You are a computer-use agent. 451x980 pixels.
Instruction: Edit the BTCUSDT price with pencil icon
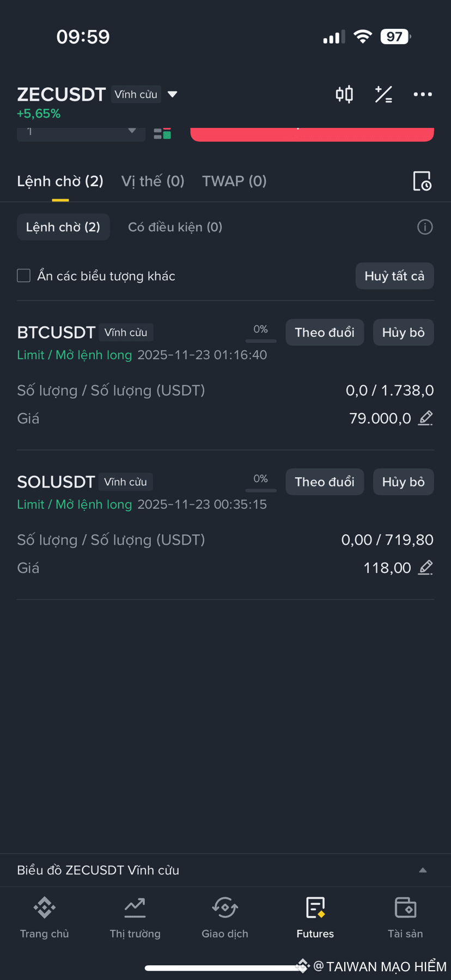tap(425, 418)
